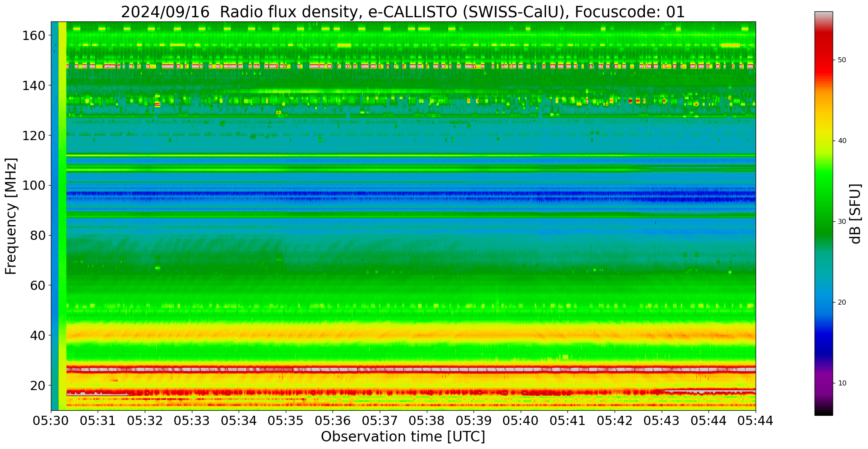Image resolution: width=868 pixels, height=449 pixels.
Task: Click the colorbar 20 tick label
Action: (842, 303)
